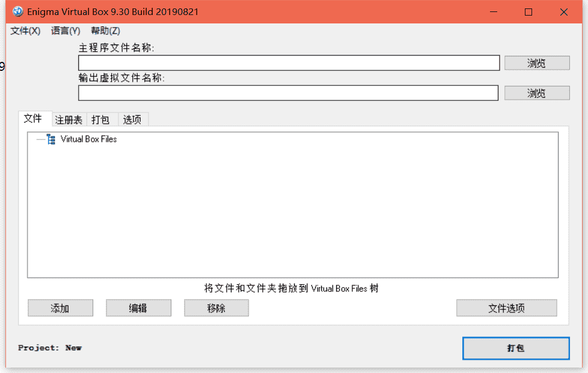Maximize the Enigma Virtual Box window
This screenshot has height=373, width=588.
tap(528, 12)
